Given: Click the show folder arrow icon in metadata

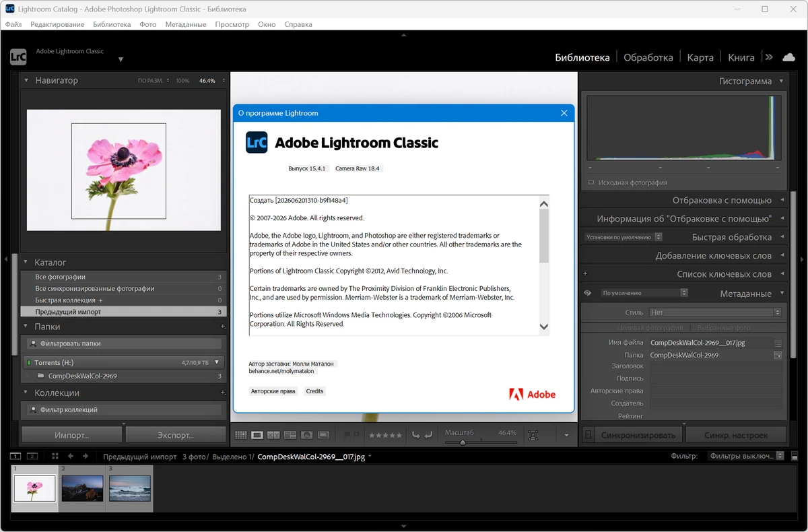Looking at the screenshot, I should coord(778,355).
